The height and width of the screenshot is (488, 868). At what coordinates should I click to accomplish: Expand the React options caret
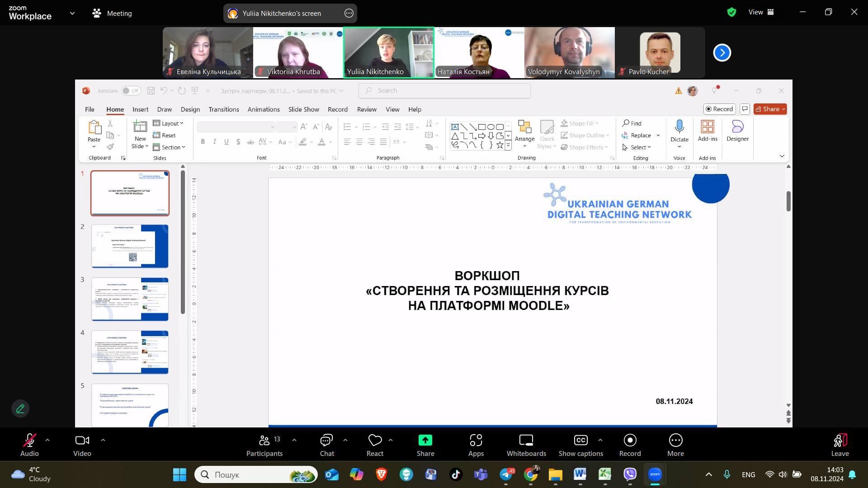(x=391, y=440)
